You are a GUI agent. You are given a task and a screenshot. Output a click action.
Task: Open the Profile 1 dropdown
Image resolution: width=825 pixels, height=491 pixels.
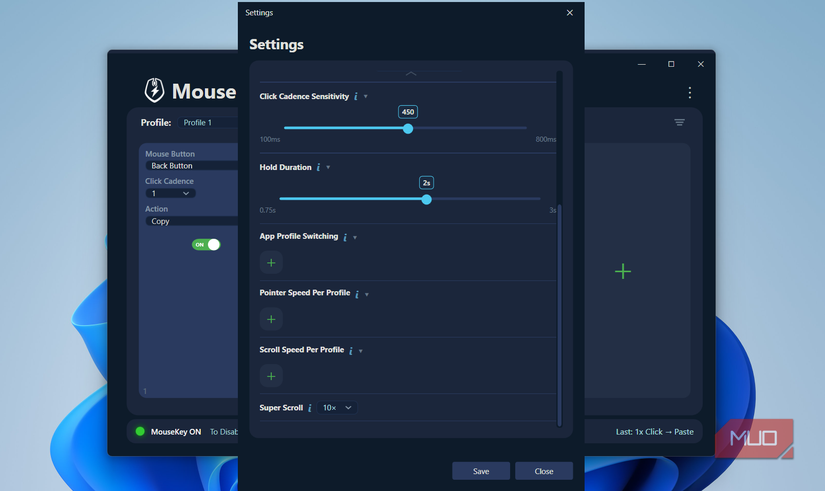pos(208,123)
